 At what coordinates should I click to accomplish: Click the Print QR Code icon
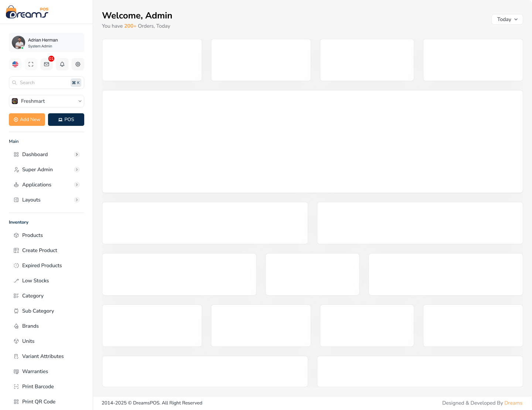(16, 402)
